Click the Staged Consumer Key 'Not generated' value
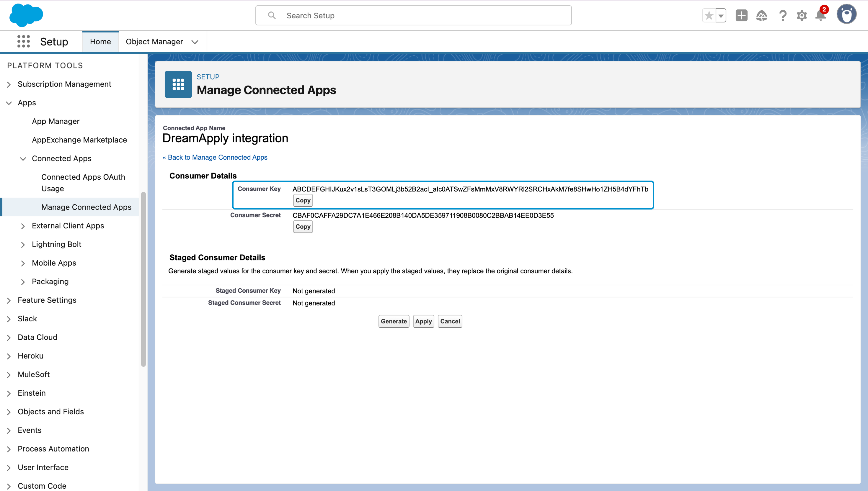Viewport: 868px width, 491px height. 314,291
